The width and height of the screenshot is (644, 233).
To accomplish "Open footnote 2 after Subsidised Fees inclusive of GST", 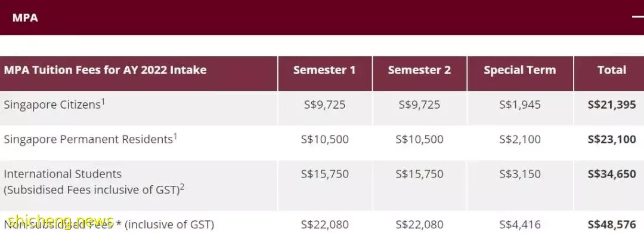I will coord(182,188).
